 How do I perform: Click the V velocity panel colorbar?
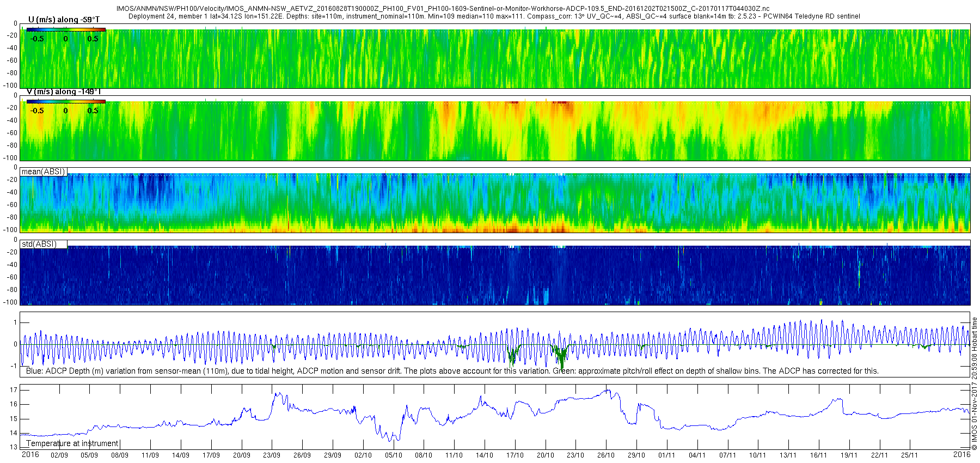click(x=66, y=101)
